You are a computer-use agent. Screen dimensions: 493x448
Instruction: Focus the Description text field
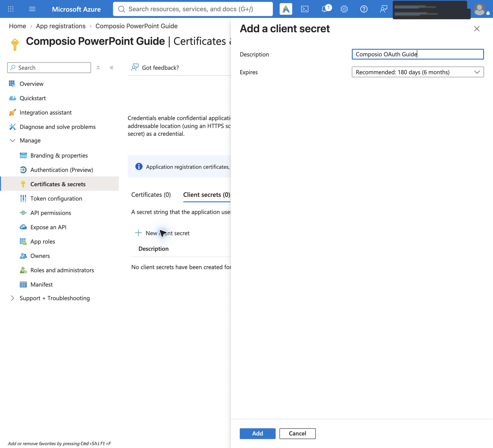pyautogui.click(x=417, y=54)
